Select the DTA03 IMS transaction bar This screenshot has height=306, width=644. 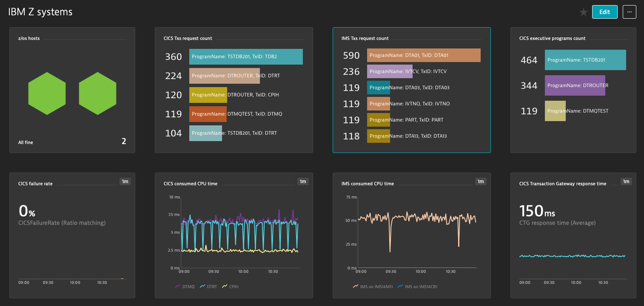pos(379,88)
